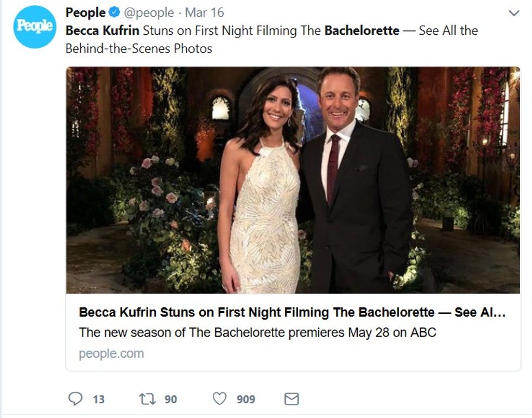Click the direct message envelope icon
The height and width of the screenshot is (418, 532).
coord(292,399)
